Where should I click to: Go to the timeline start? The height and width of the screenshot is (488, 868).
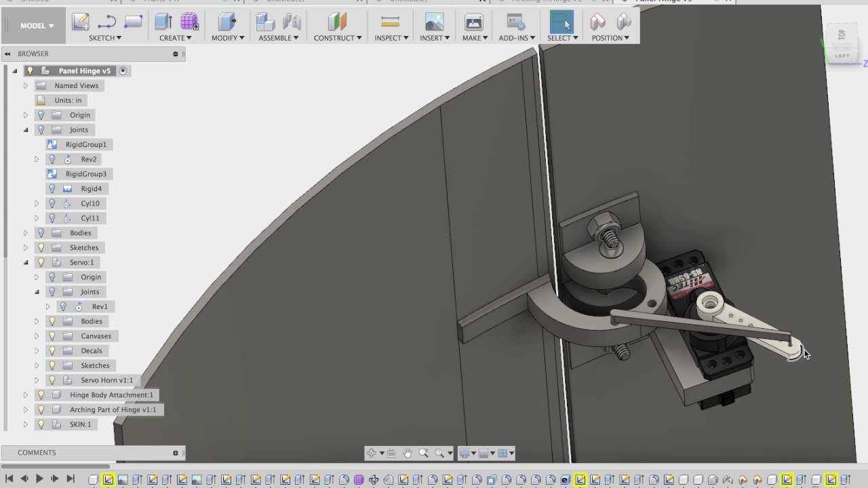point(9,479)
